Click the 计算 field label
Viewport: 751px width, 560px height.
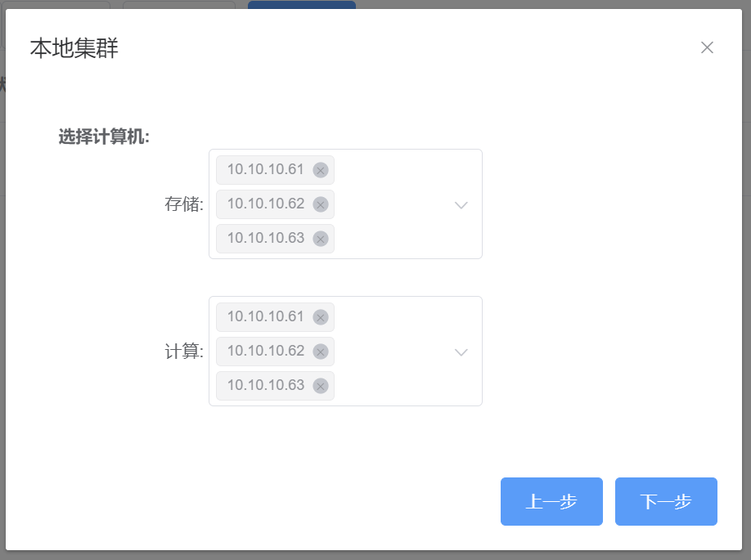[183, 352]
